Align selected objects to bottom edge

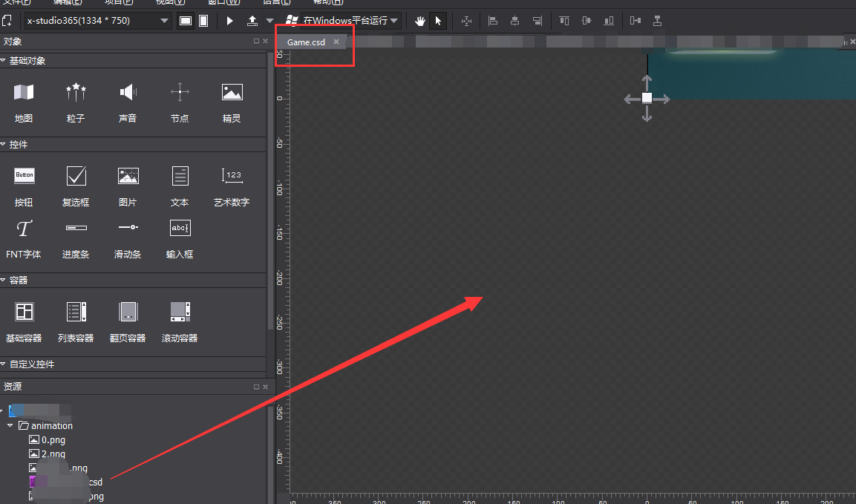pyautogui.click(x=609, y=21)
